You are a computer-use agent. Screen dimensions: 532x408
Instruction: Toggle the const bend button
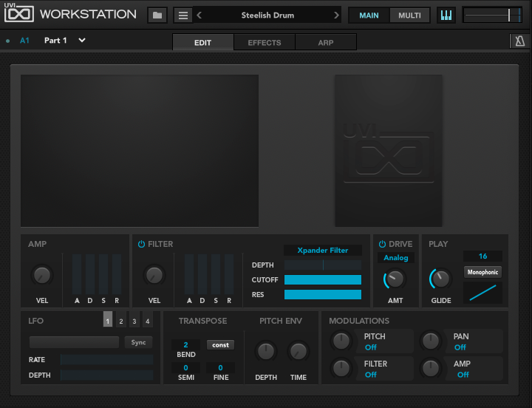(x=220, y=345)
